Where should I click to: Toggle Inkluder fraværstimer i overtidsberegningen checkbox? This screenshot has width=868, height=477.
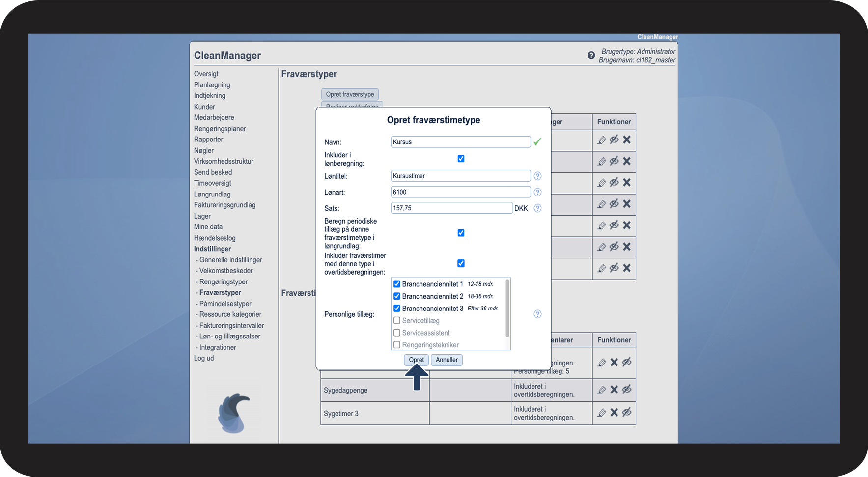pos(461,263)
